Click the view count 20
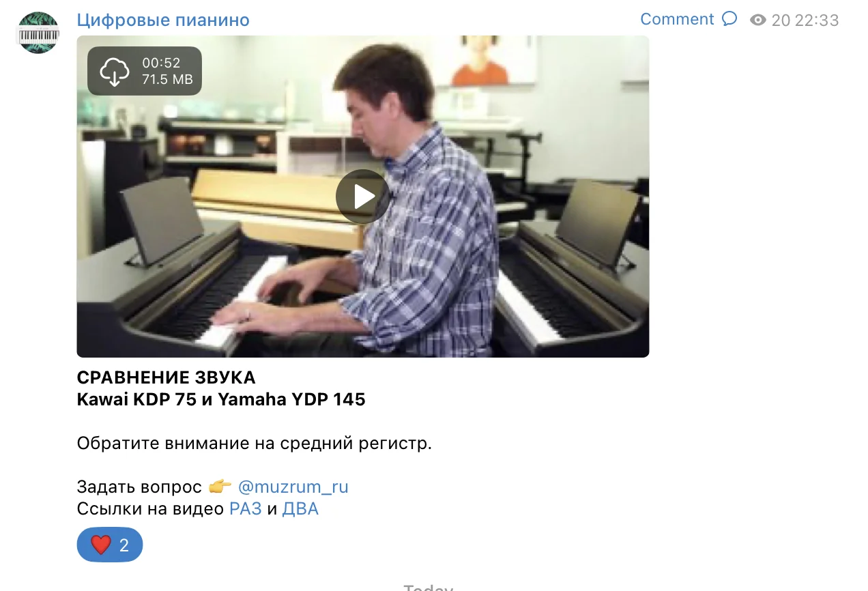This screenshot has height=591, width=868. [x=781, y=20]
